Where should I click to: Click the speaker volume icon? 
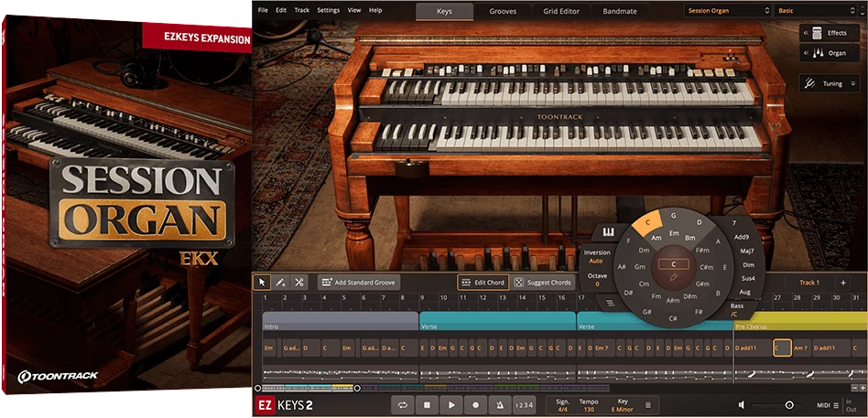pyautogui.click(x=742, y=405)
